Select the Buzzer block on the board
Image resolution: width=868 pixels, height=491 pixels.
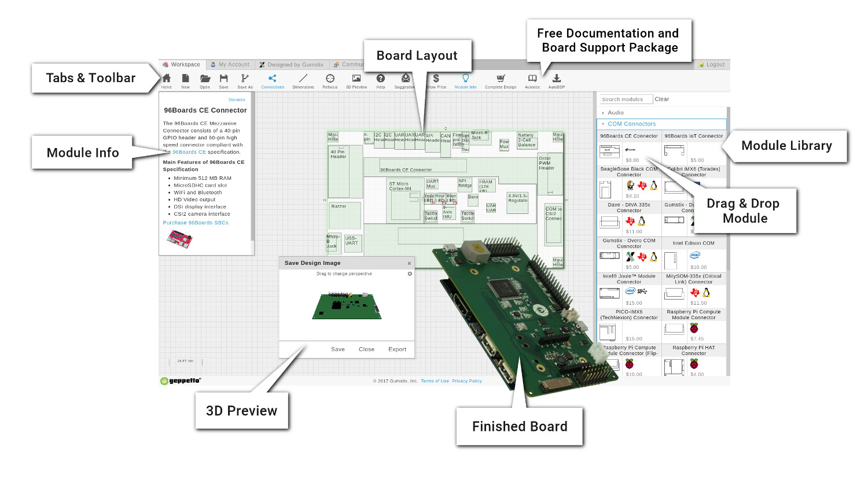(x=345, y=216)
